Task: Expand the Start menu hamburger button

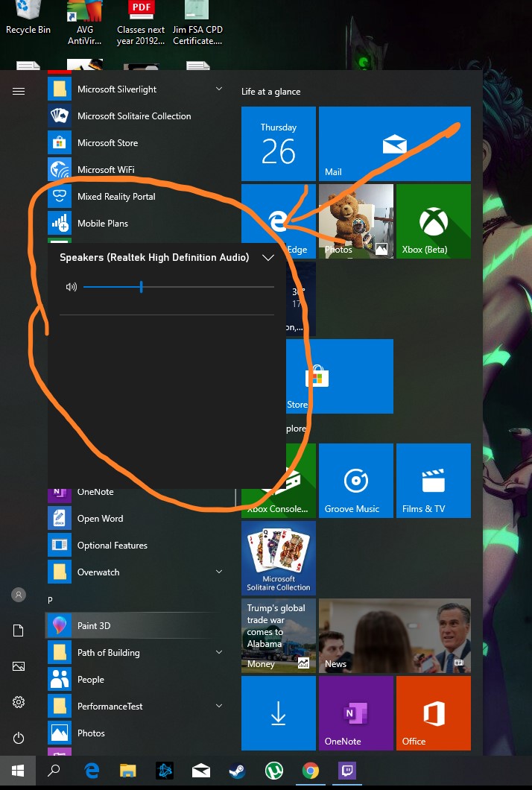Action: point(19,91)
